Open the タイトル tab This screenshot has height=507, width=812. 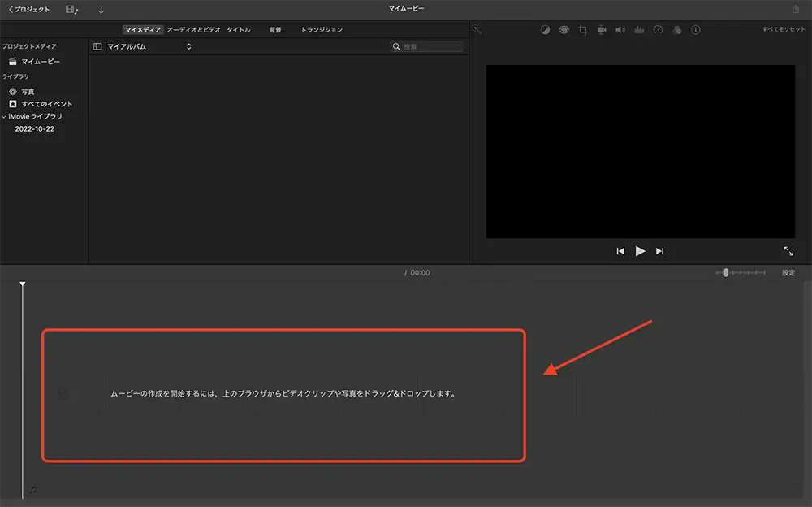(x=239, y=30)
